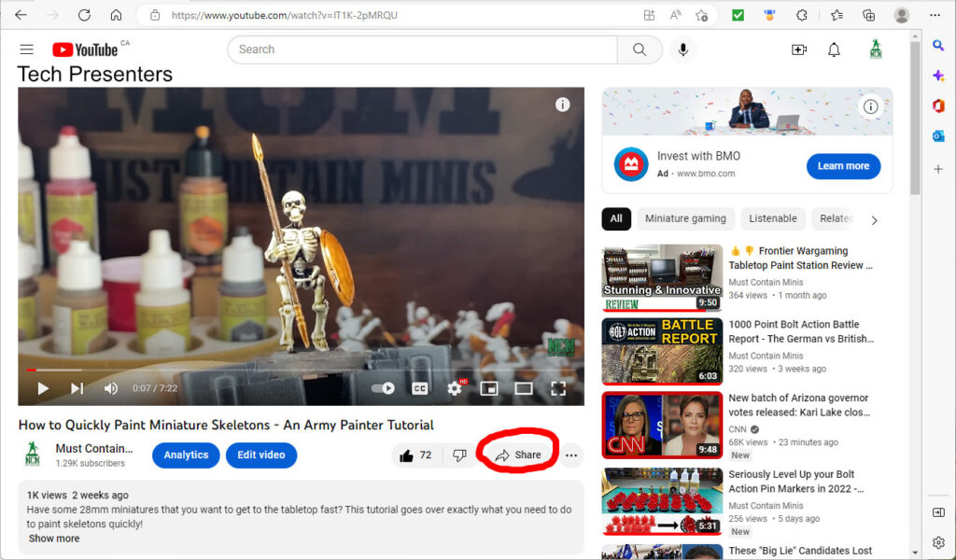Click the Share button
The image size is (956, 560).
coord(518,455)
